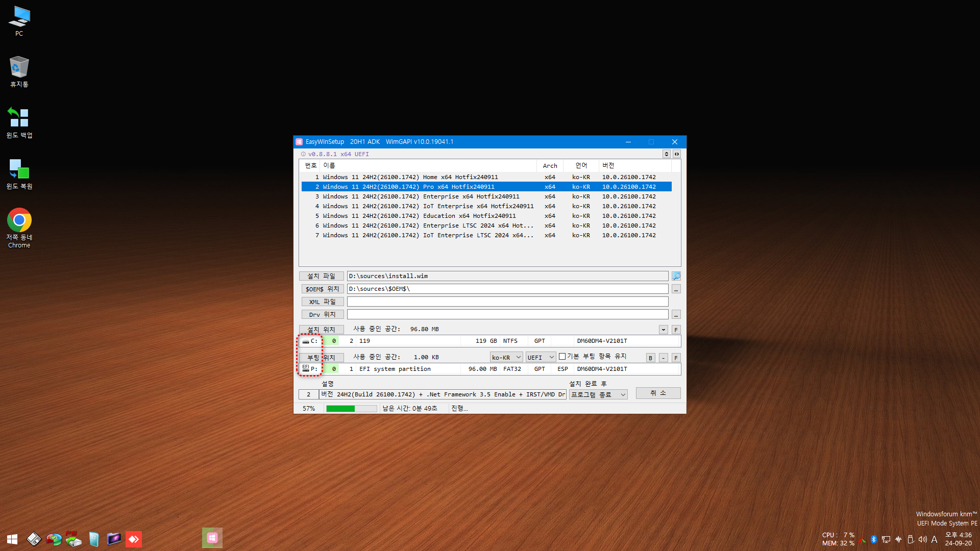Open the PC desktop icon
This screenshot has height=551, width=980.
pos(19,21)
